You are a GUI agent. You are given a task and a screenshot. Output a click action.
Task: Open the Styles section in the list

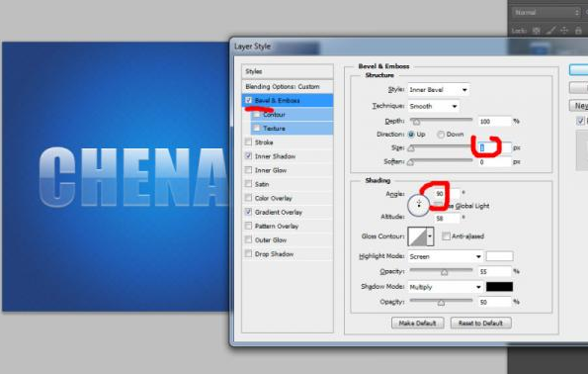pyautogui.click(x=288, y=71)
